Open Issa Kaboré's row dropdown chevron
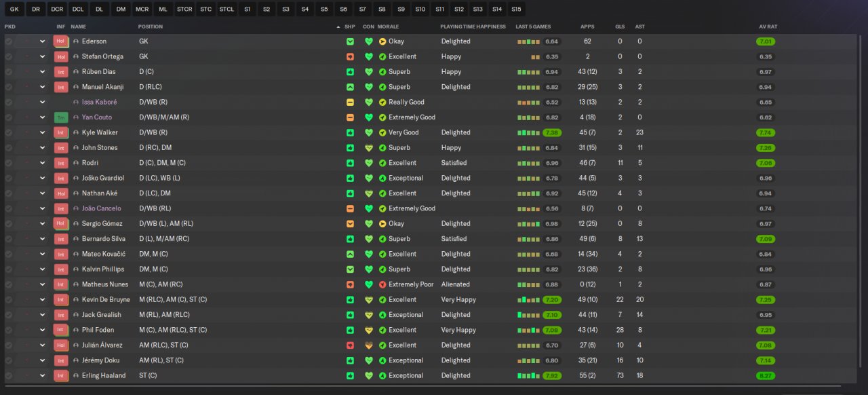 point(42,102)
